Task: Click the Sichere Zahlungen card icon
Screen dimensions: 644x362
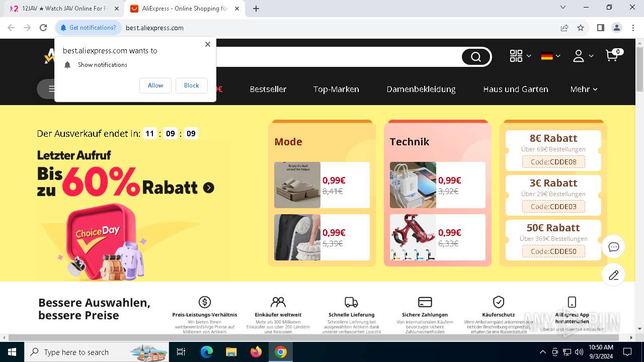Action: (x=425, y=302)
